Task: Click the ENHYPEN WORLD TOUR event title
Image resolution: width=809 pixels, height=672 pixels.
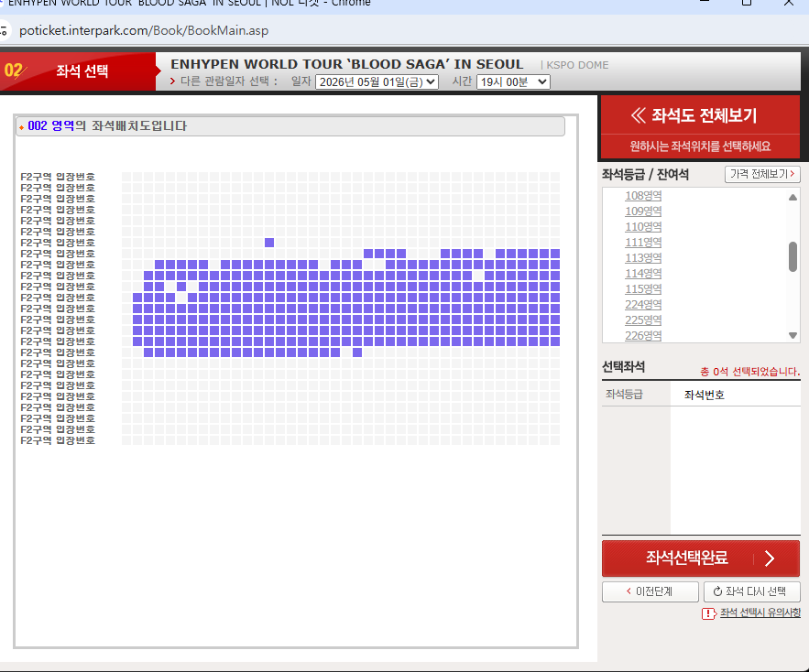Action: coord(346,64)
